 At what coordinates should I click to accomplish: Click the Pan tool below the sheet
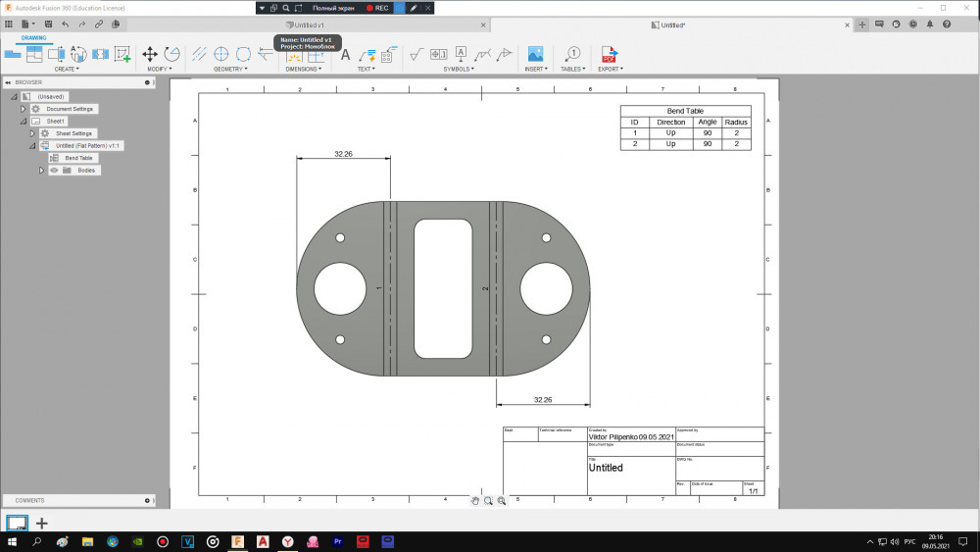[475, 500]
